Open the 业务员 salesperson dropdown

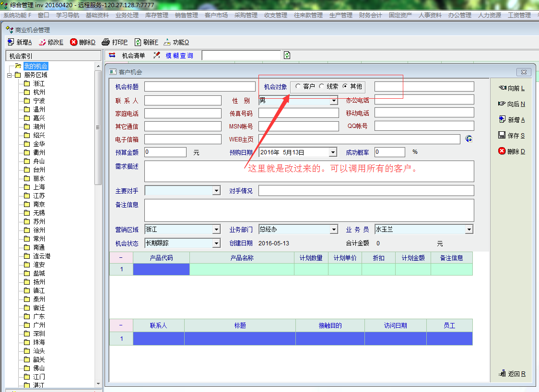(x=469, y=230)
